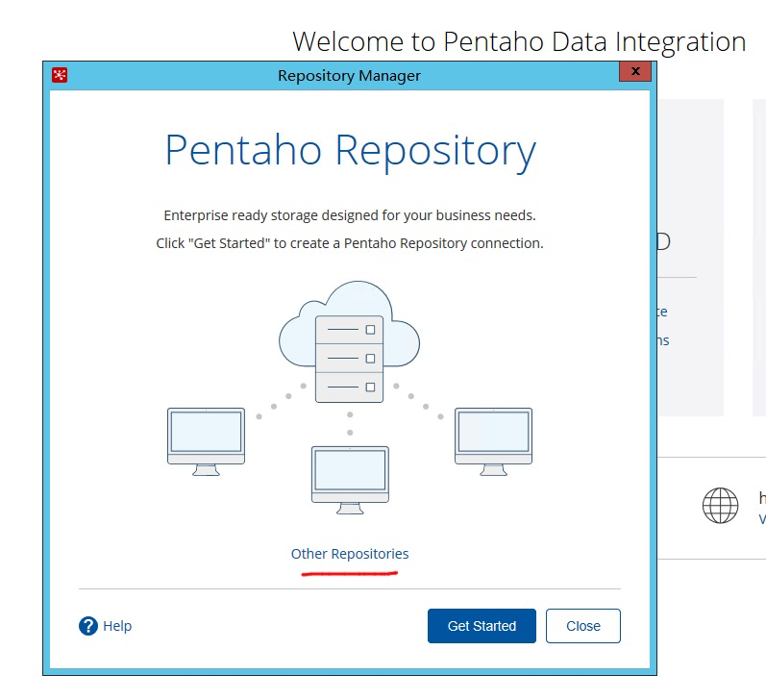Click the Pentaho Repository heading text
The width and height of the screenshot is (766, 700).
351,151
